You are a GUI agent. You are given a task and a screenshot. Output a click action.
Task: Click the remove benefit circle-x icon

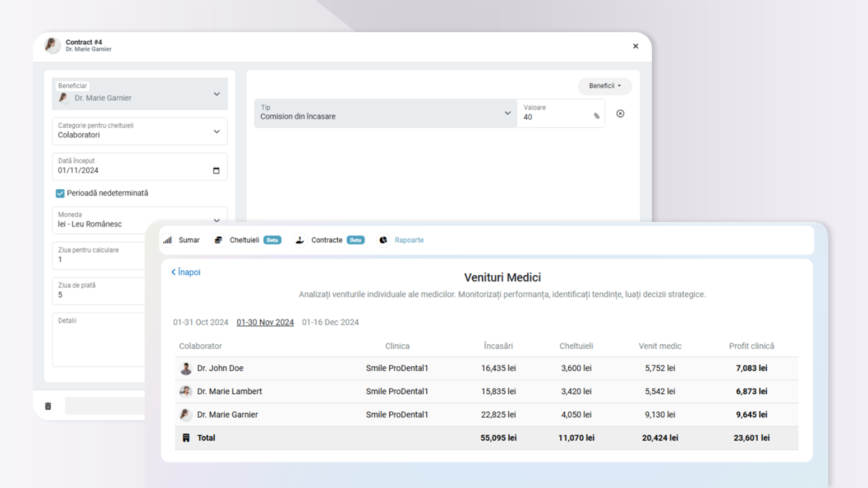click(x=620, y=113)
